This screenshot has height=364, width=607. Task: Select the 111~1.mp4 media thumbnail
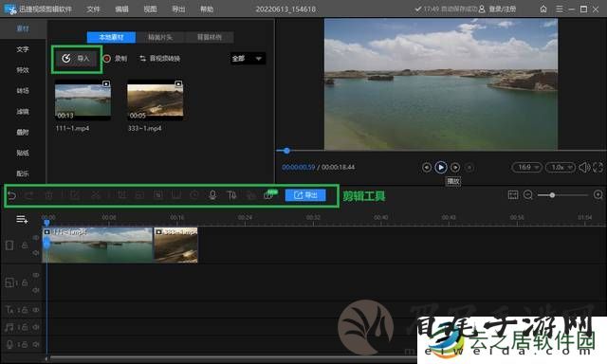click(x=83, y=100)
